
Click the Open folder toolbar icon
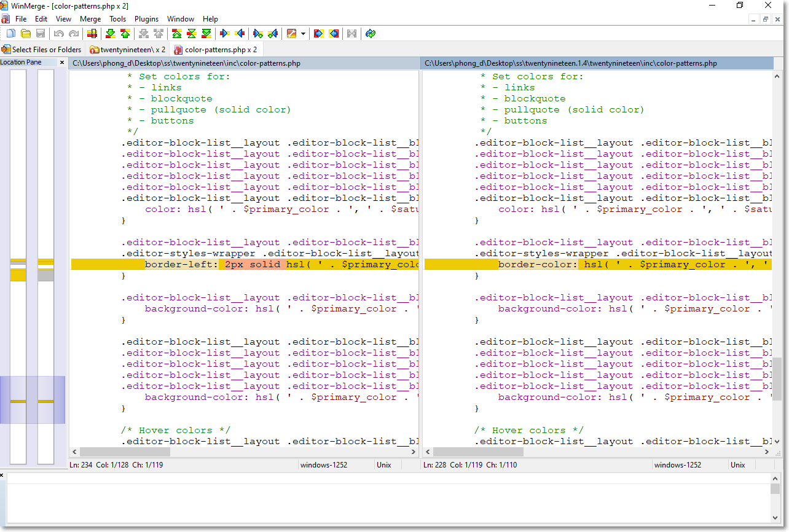click(x=26, y=33)
